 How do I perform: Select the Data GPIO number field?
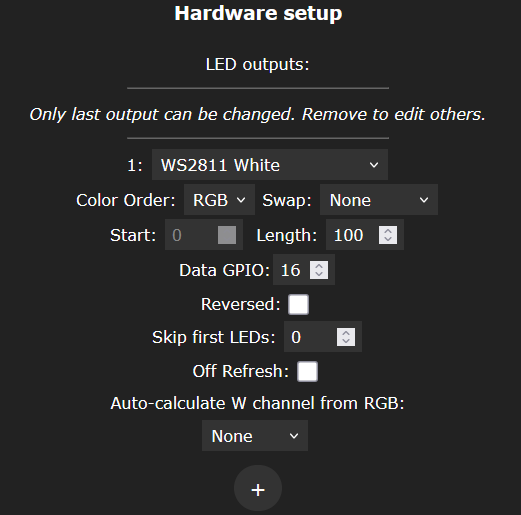click(304, 270)
